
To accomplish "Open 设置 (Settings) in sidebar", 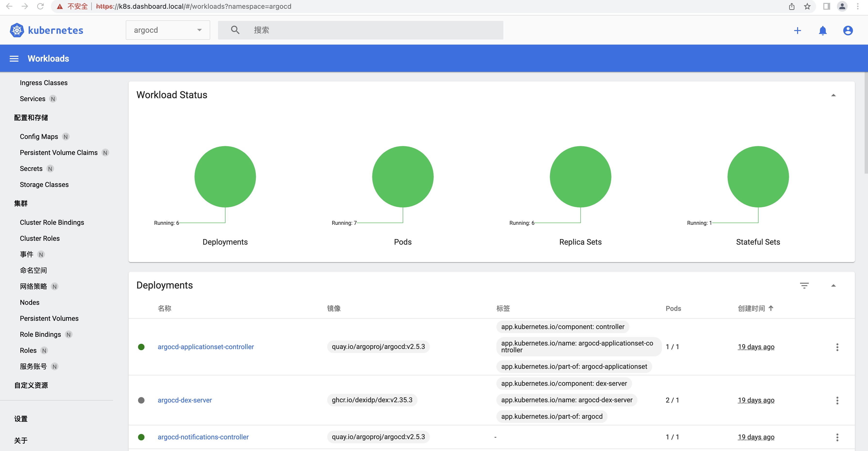I will click(21, 419).
